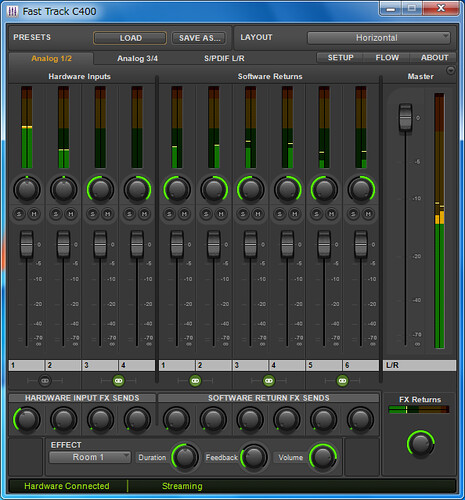Click pan knob of Software Return 6

[361, 189]
